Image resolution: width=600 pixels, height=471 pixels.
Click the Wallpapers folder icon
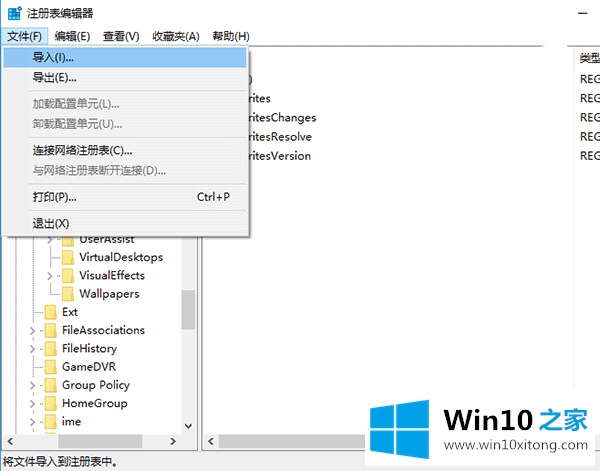68,294
